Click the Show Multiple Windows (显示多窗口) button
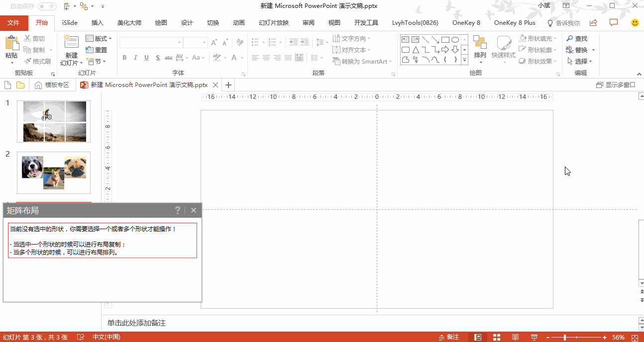 tap(616, 85)
